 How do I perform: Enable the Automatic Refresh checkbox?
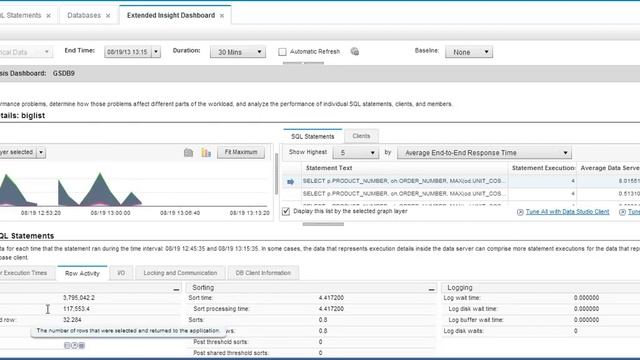282,52
